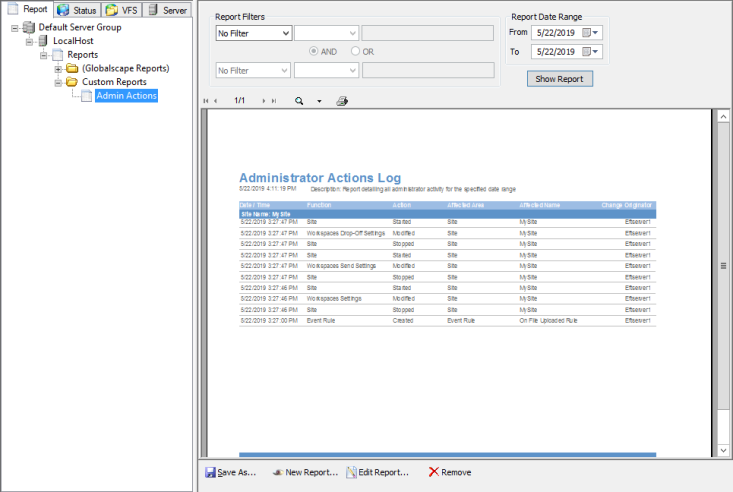Click the magnifier zoom icon
733x492 pixels.
(299, 101)
